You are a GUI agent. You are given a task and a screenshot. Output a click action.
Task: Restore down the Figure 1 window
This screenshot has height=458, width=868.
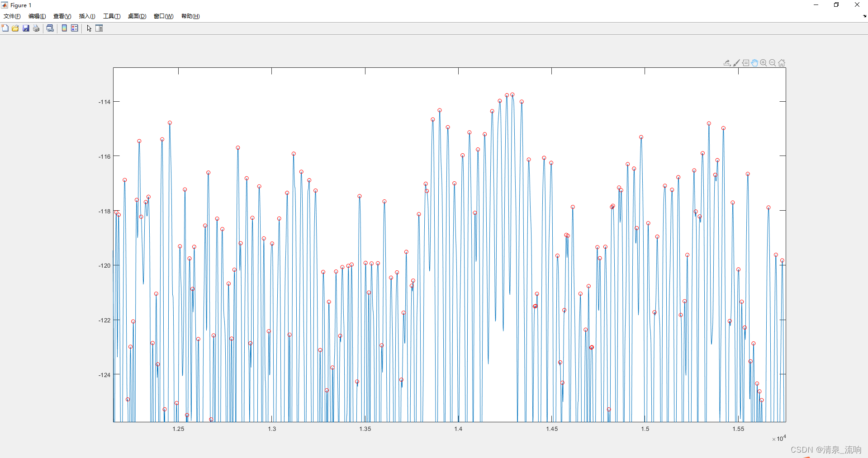tap(836, 5)
